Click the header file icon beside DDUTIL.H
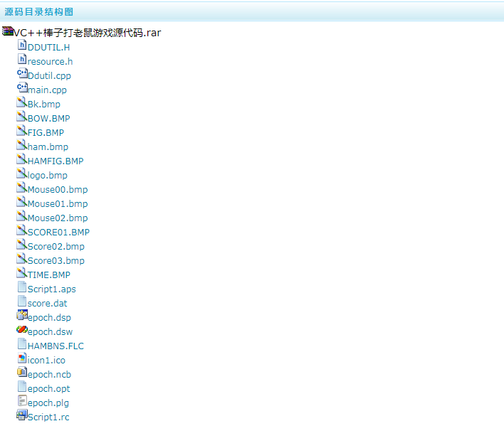 [x=21, y=46]
